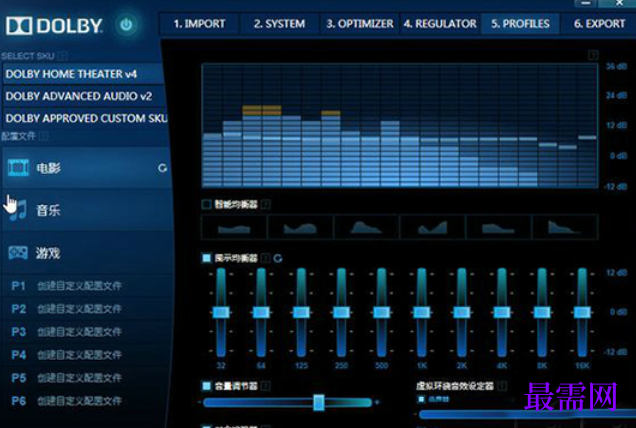
Task: Click the 500 Hz equalizer slider handle
Action: [381, 312]
